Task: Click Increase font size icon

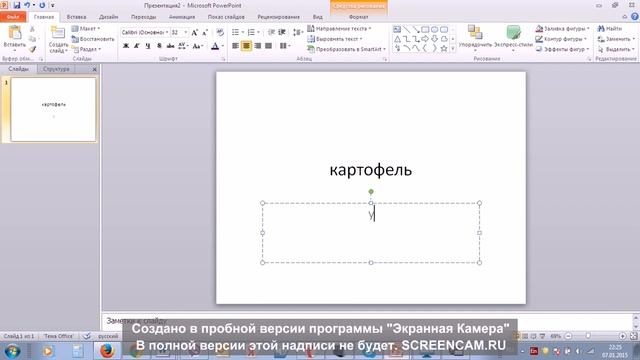Action: (x=195, y=32)
